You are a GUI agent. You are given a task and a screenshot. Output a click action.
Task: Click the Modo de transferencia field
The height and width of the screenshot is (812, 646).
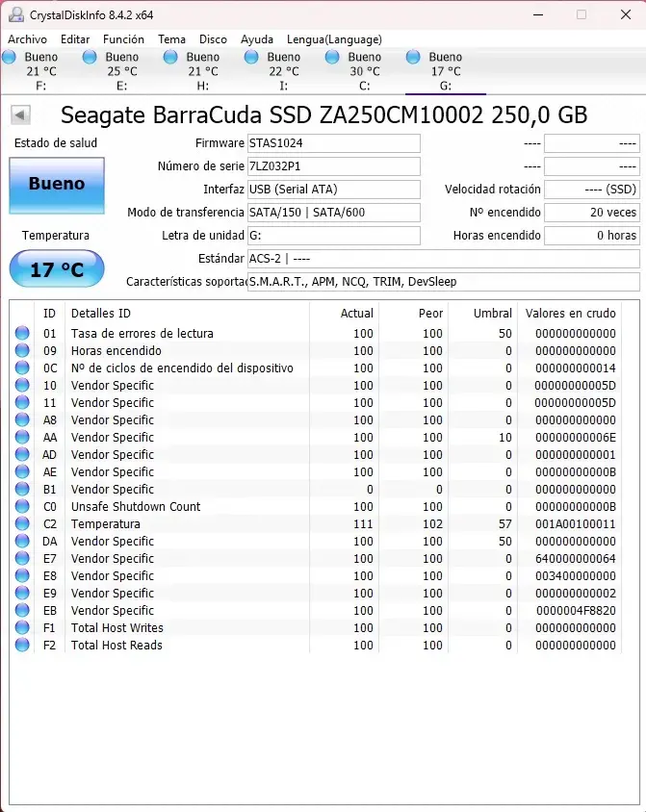coord(334,213)
